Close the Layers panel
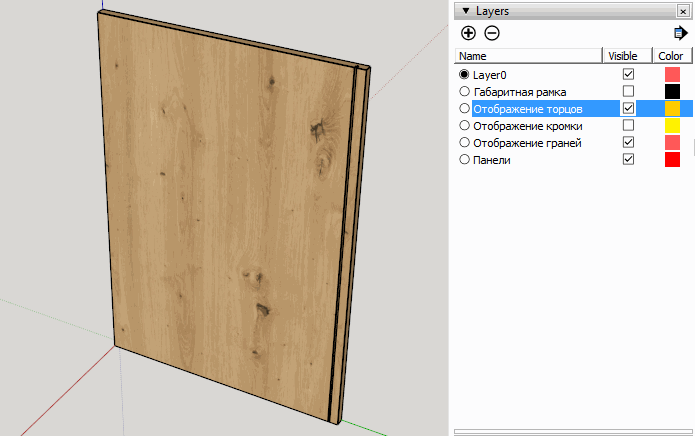The image size is (695, 436). (x=681, y=10)
